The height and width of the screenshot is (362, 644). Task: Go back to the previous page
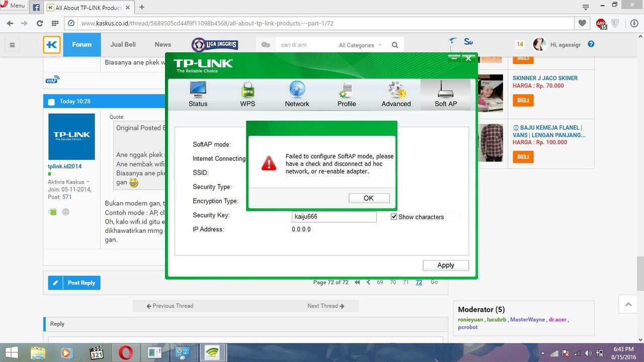[x=10, y=23]
